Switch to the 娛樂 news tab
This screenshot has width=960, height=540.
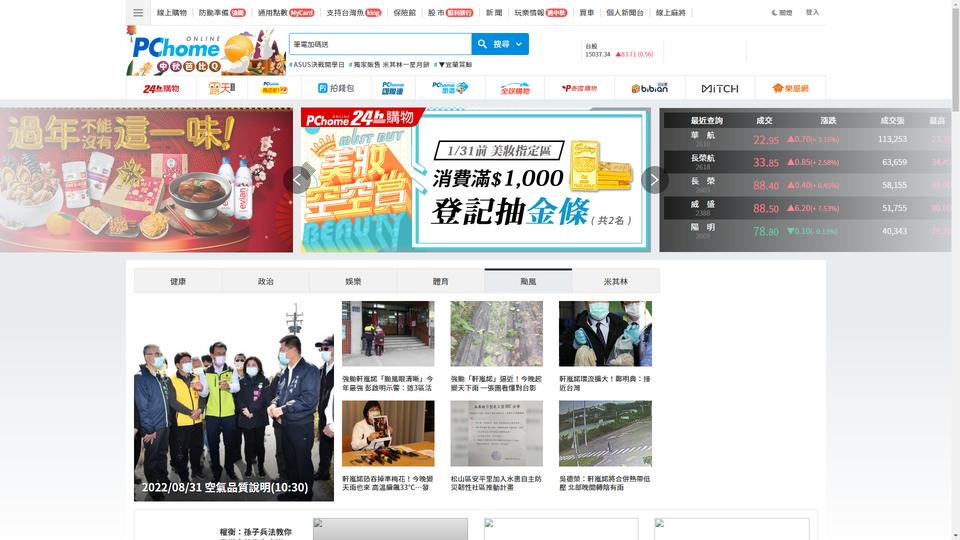click(353, 281)
